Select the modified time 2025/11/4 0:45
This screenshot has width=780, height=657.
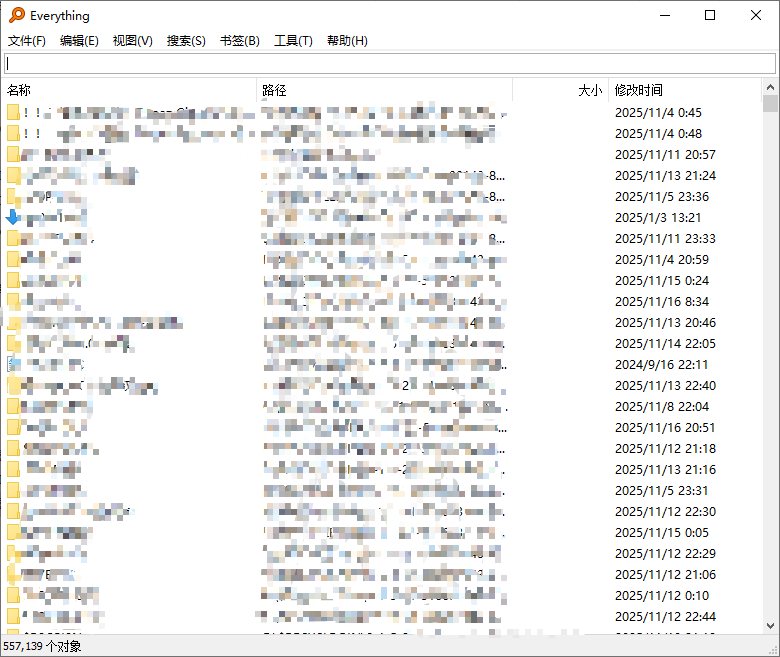click(x=658, y=113)
